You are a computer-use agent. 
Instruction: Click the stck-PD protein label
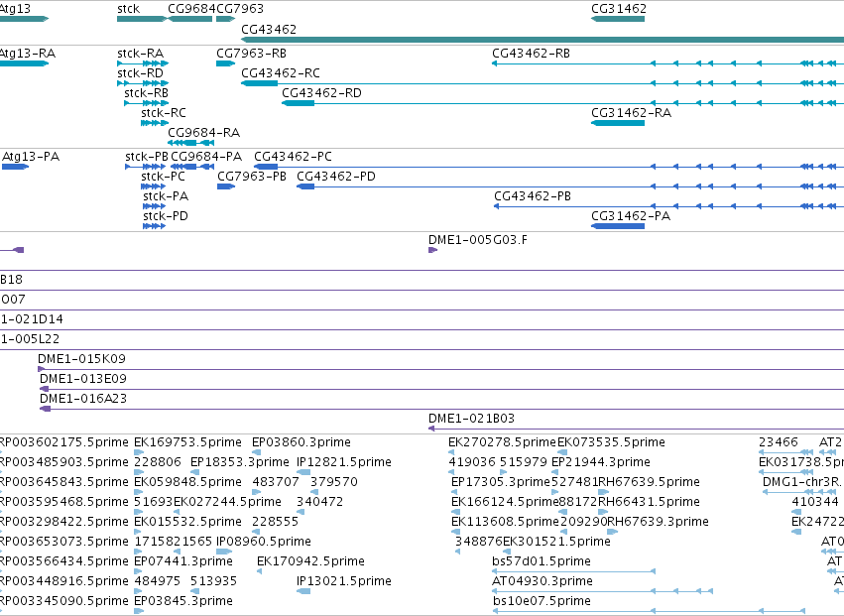166,216
